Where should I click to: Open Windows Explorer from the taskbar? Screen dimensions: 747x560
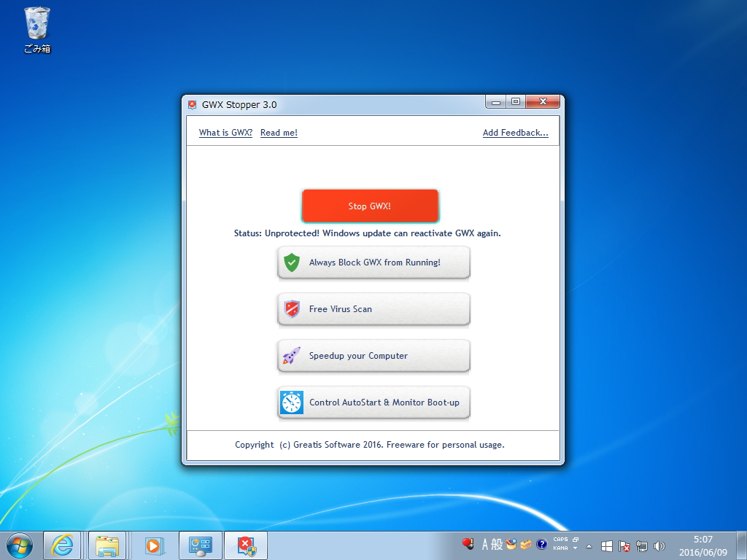[x=107, y=545]
